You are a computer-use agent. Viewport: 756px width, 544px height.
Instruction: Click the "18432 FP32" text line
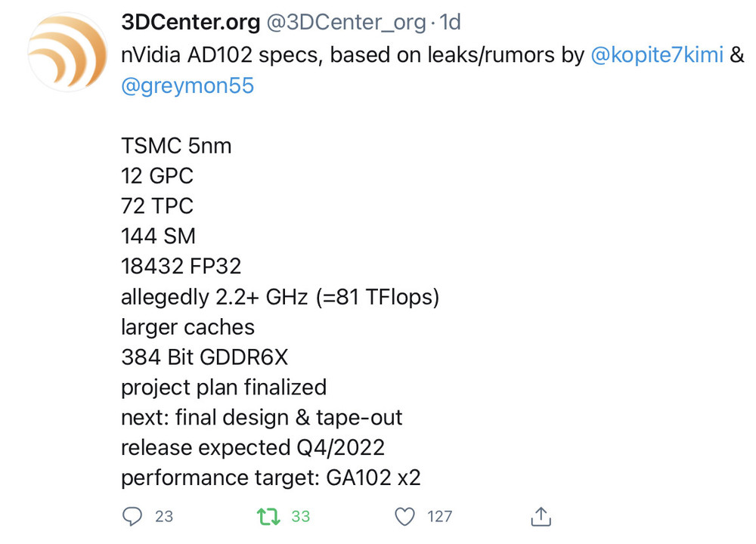pos(181,267)
